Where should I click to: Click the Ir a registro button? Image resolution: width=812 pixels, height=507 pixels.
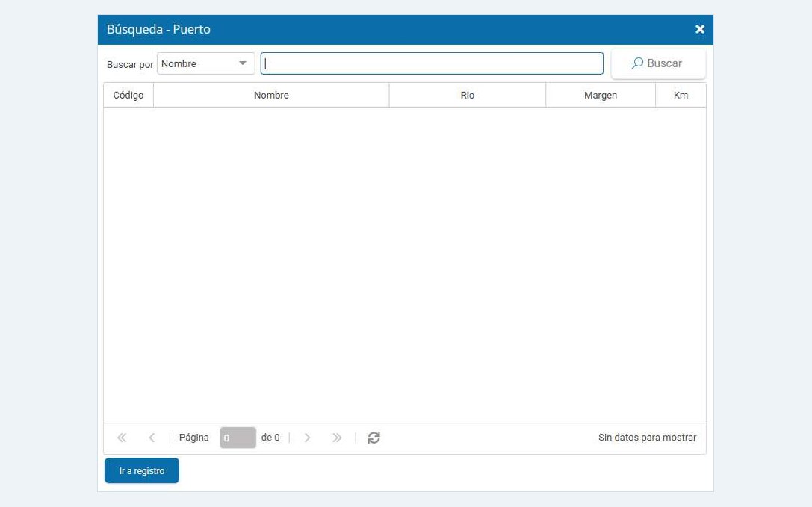point(142,470)
